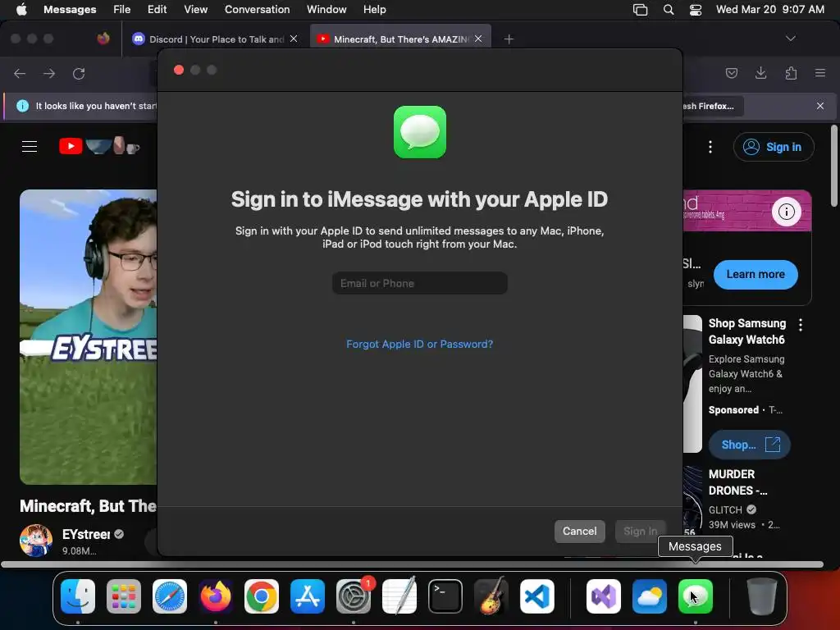
Task: Close the Minecraft YouTube tab
Action: point(478,39)
